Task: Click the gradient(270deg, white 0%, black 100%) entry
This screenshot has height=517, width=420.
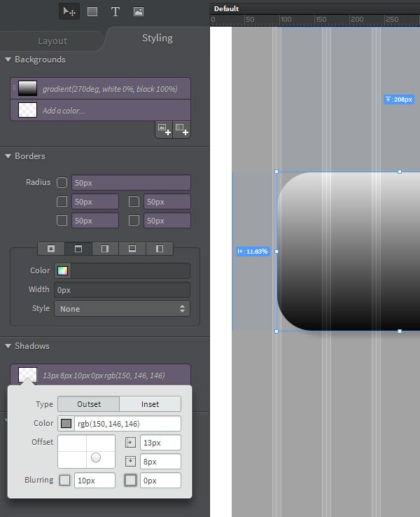Action: 110,89
